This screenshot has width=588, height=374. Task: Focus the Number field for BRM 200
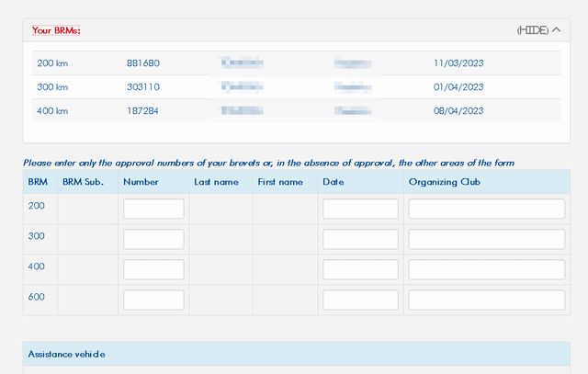coord(153,209)
